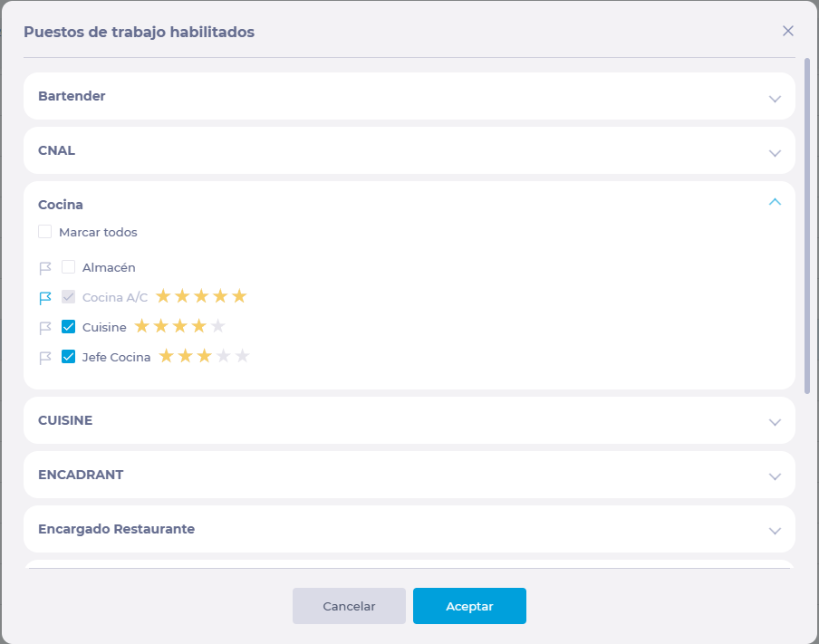Click the flag icon beside Almacén

pyautogui.click(x=45, y=268)
